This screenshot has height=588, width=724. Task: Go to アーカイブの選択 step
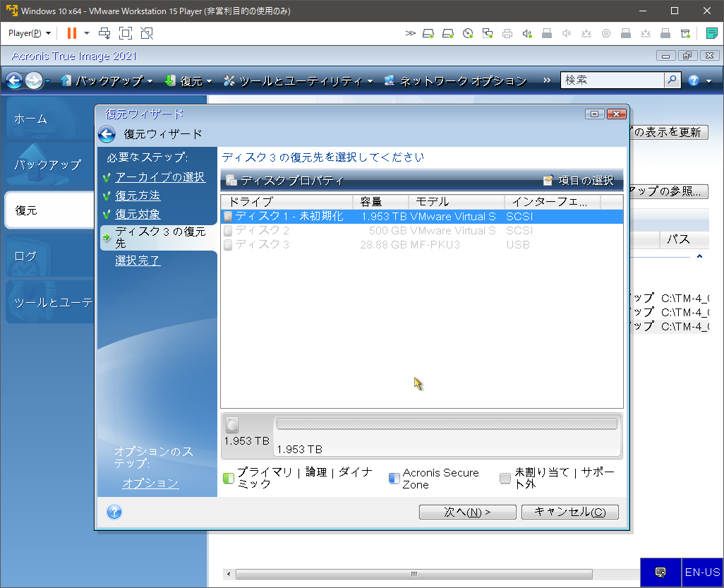coord(159,177)
